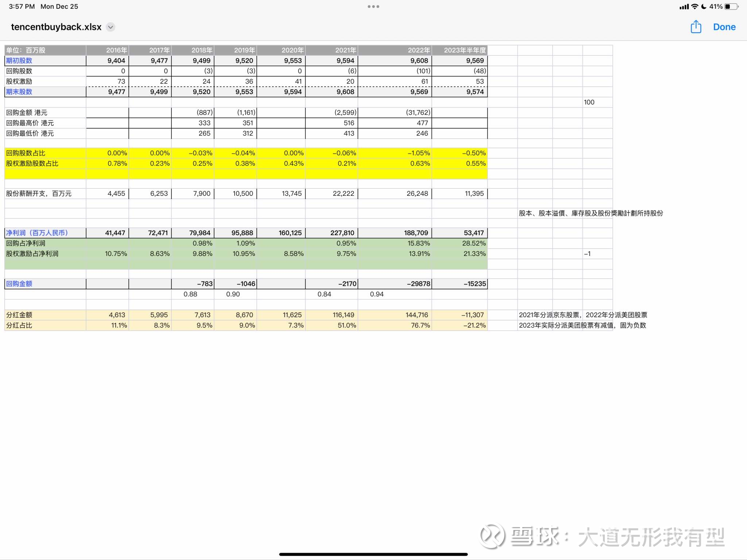Tap the Share icon
Viewport: 747px width, 560px height.
coord(696,27)
